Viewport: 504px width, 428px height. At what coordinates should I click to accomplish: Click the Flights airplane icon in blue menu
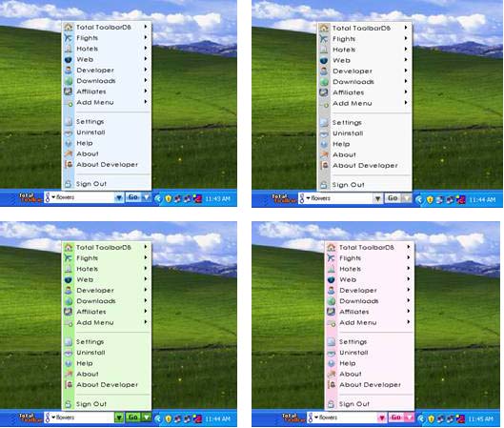click(69, 38)
